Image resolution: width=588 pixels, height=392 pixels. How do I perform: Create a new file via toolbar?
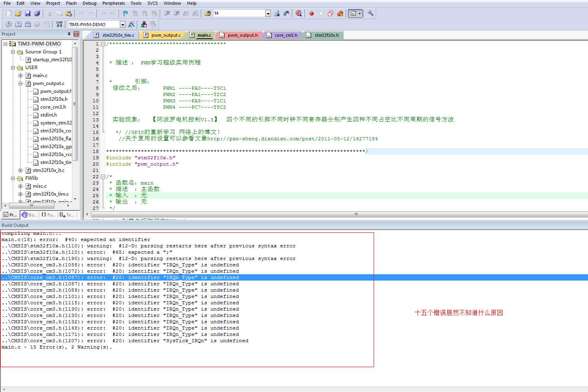9,13
